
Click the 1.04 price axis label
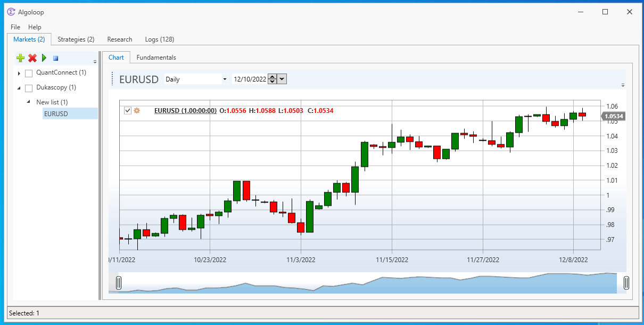[x=612, y=136]
